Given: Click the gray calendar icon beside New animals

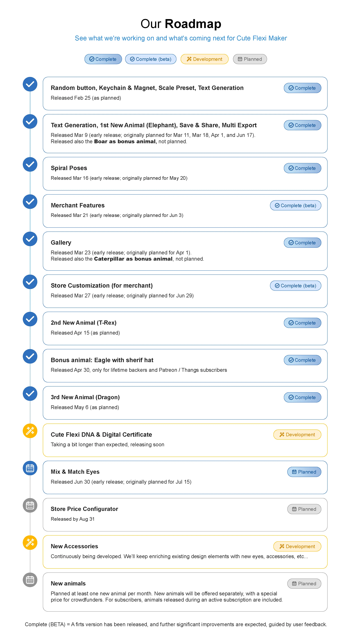Looking at the screenshot, I should 30,580.
